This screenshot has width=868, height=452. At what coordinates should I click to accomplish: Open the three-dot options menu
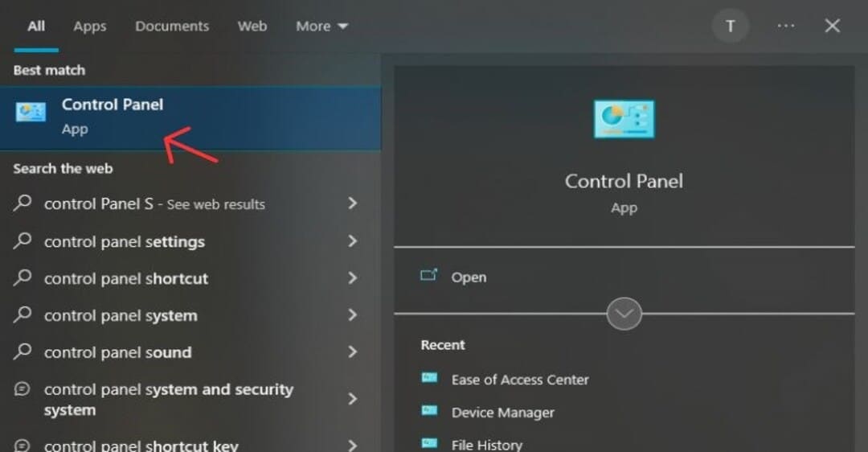click(x=785, y=27)
